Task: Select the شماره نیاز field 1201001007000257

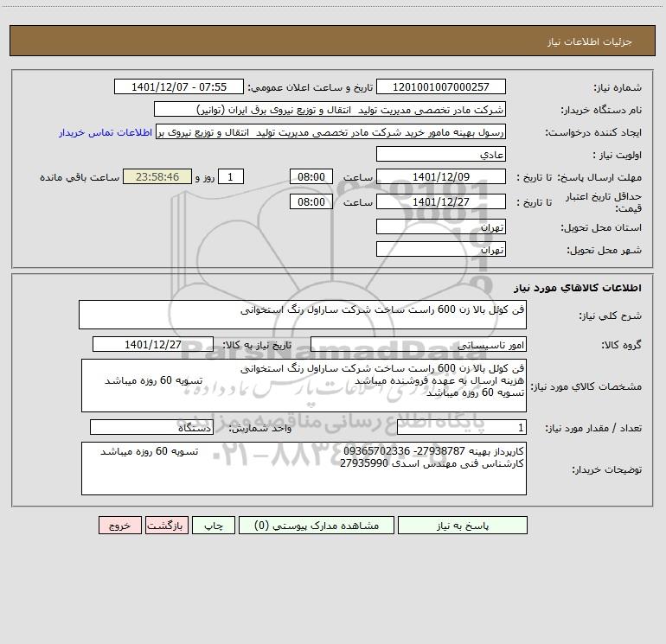Action: pos(441,86)
